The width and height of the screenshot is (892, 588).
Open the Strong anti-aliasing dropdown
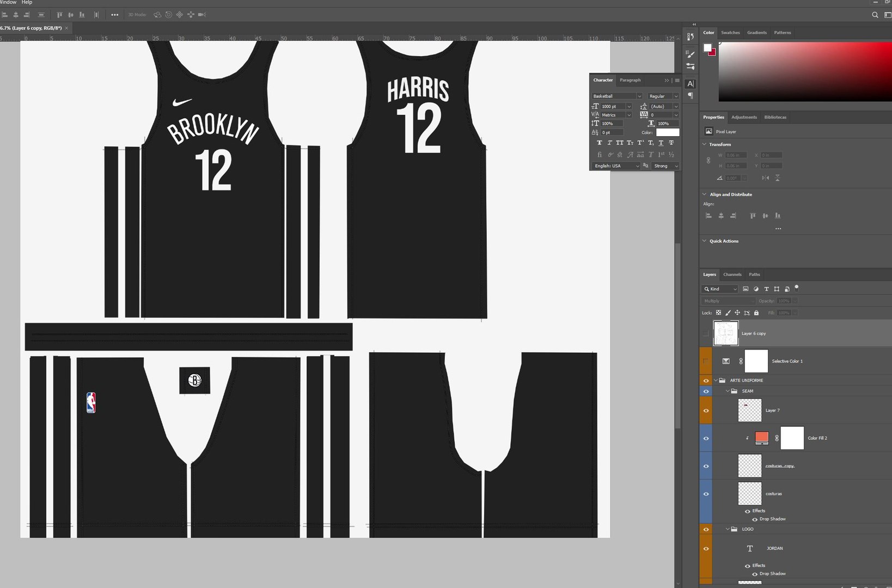pyautogui.click(x=665, y=166)
